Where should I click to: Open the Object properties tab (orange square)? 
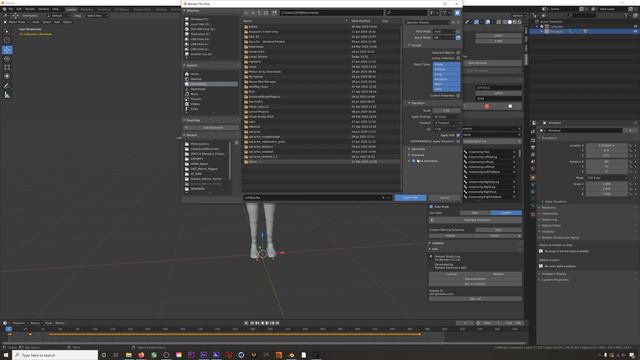click(533, 178)
